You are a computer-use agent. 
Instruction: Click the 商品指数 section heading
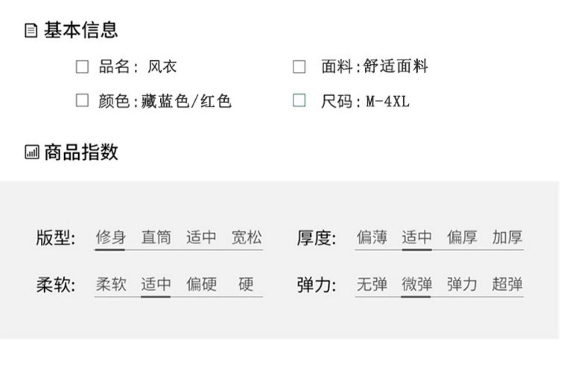(81, 152)
